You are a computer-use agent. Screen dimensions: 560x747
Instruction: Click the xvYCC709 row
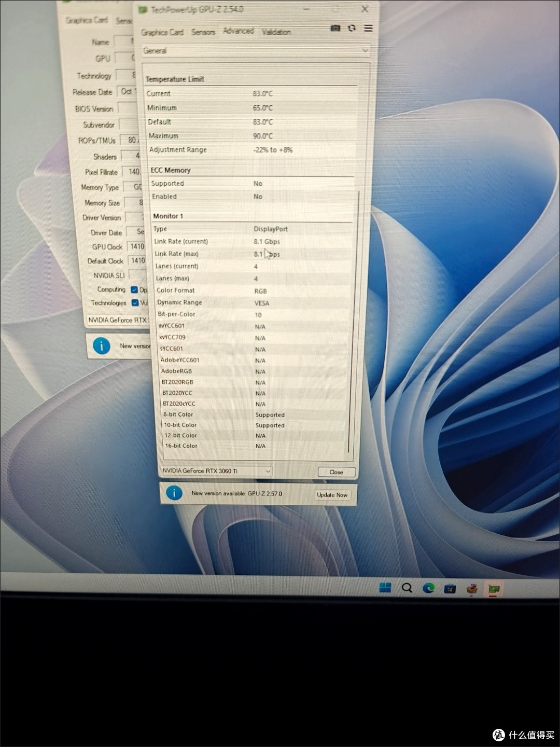click(x=254, y=338)
